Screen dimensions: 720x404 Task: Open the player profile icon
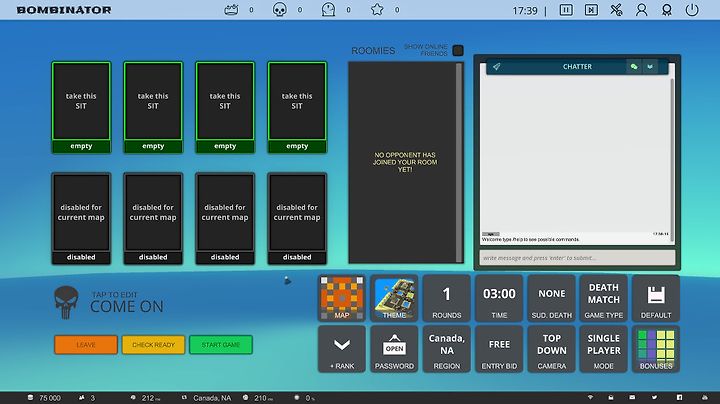641,10
